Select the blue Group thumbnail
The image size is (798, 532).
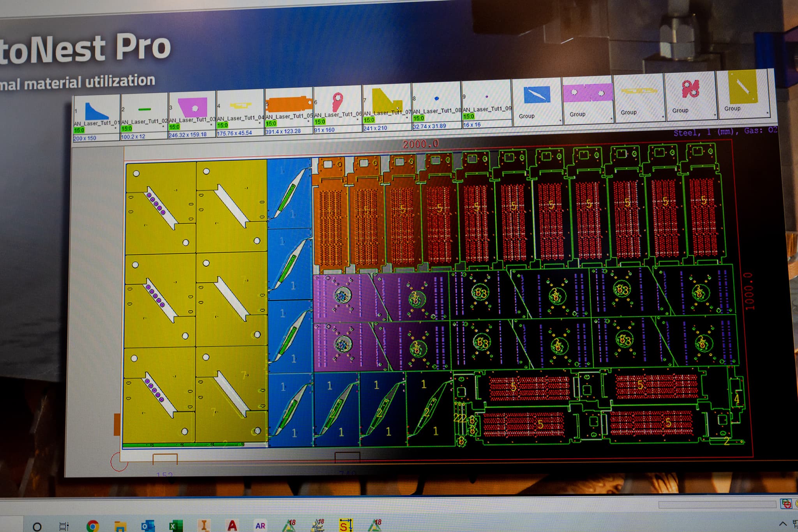click(537, 95)
